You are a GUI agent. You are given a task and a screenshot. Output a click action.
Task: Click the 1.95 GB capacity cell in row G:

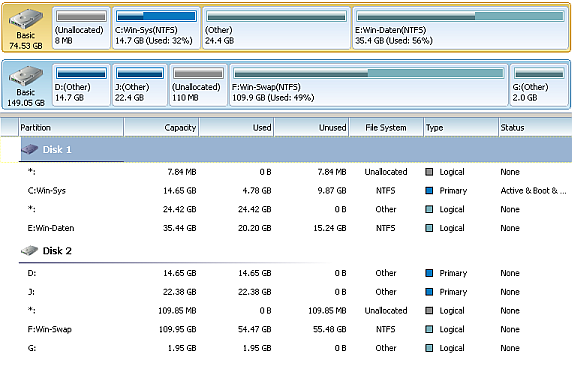[182, 348]
